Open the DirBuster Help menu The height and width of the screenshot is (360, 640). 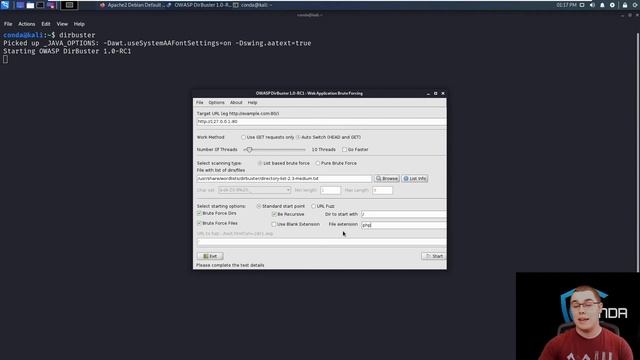click(252, 102)
